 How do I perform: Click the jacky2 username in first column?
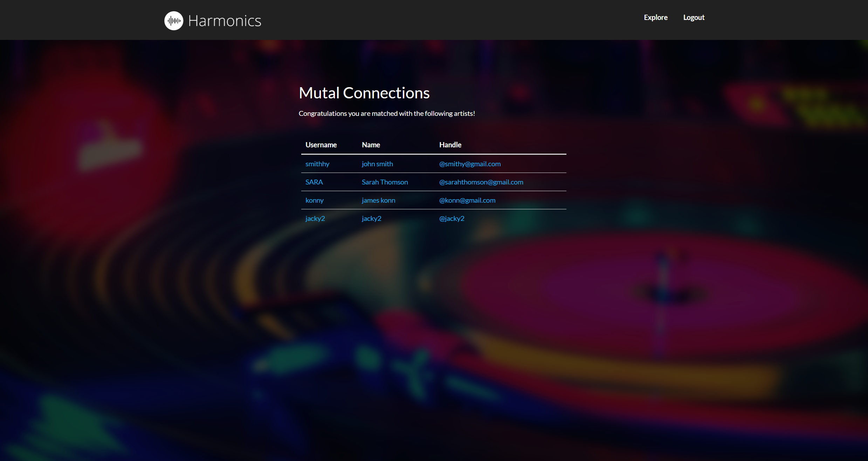point(315,218)
